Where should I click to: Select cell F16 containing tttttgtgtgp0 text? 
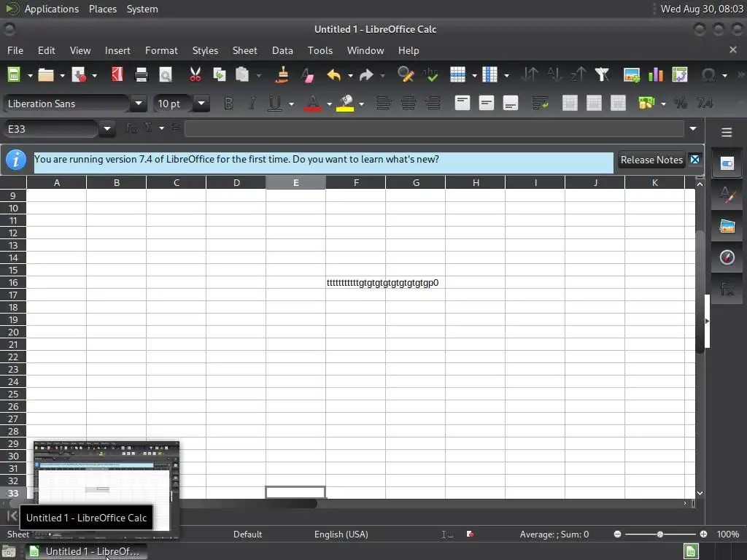355,283
